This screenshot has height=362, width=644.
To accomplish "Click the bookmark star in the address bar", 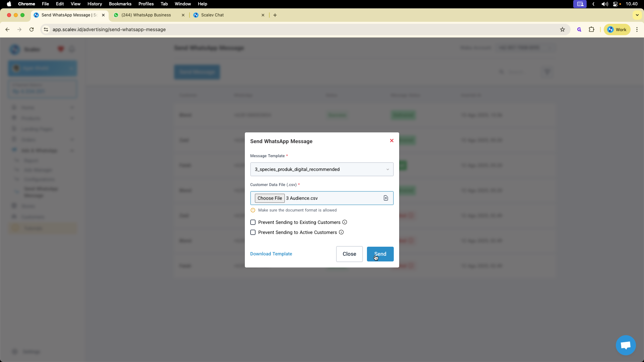I will [562, 29].
